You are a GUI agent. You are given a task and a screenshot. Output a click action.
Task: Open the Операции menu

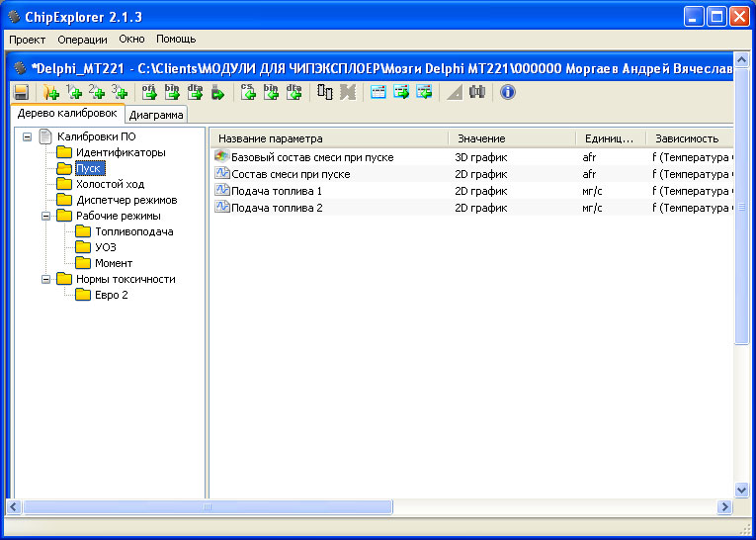[x=82, y=40]
